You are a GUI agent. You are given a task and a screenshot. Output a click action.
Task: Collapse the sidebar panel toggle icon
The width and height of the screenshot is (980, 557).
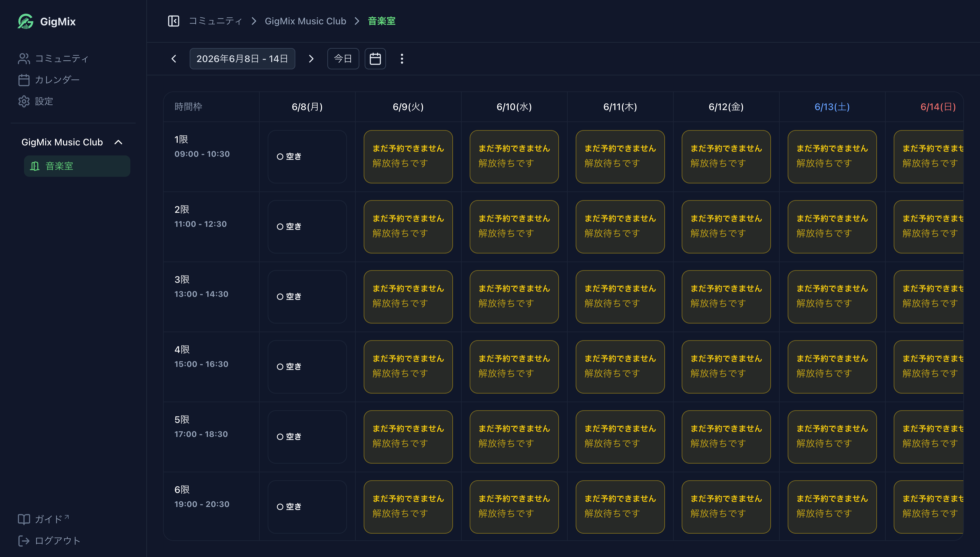174,21
